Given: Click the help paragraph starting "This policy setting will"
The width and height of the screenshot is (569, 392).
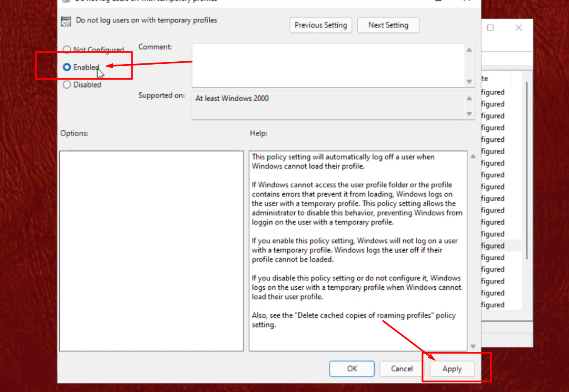Looking at the screenshot, I should pyautogui.click(x=343, y=162).
